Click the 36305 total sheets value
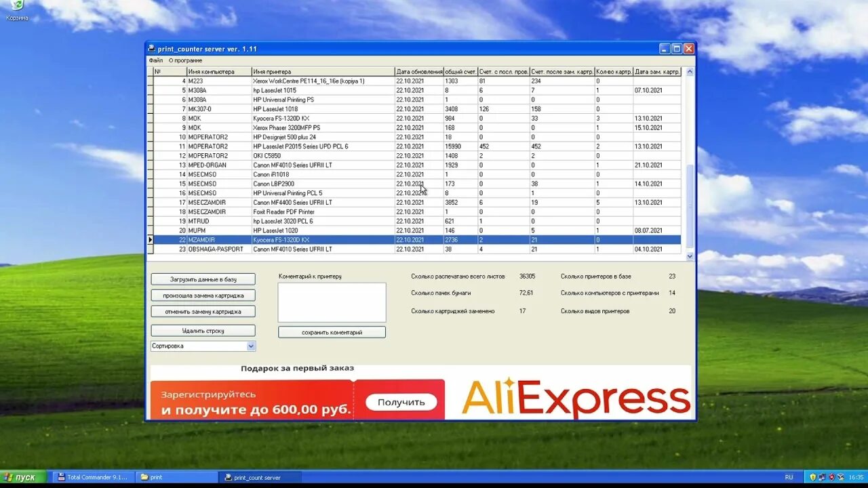Screen dimensions: 868x488 (x=527, y=276)
